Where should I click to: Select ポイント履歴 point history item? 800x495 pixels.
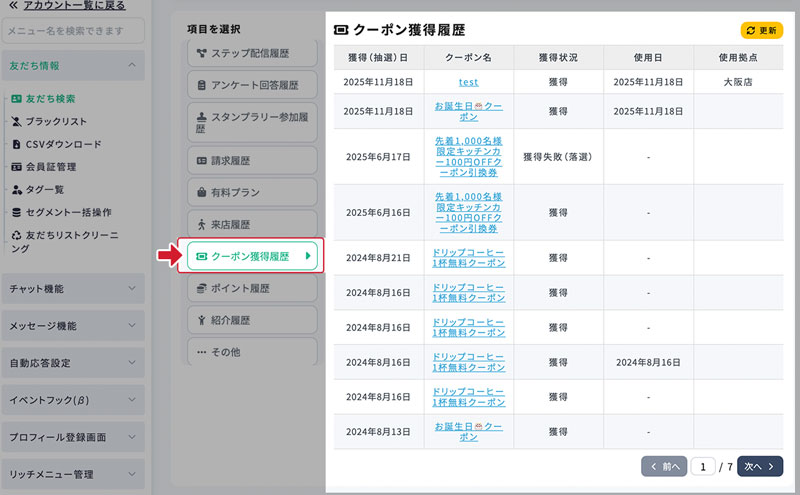pos(251,288)
